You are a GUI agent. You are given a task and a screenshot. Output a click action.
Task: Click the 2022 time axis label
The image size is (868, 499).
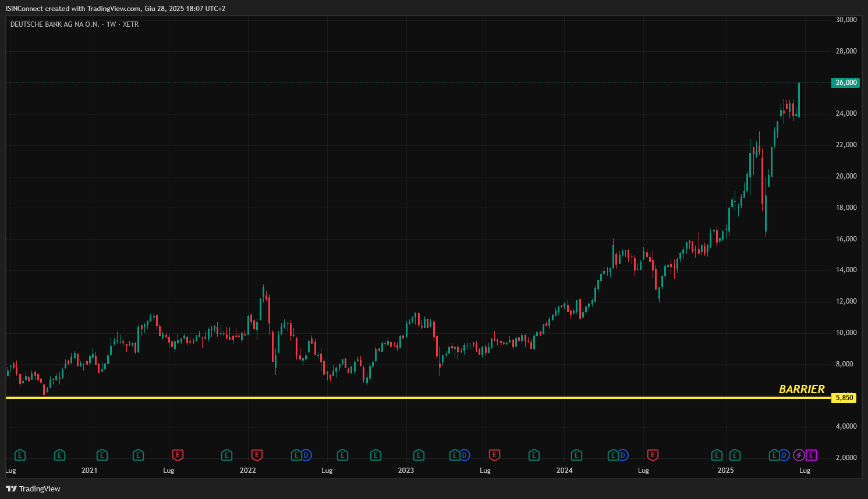pos(247,471)
